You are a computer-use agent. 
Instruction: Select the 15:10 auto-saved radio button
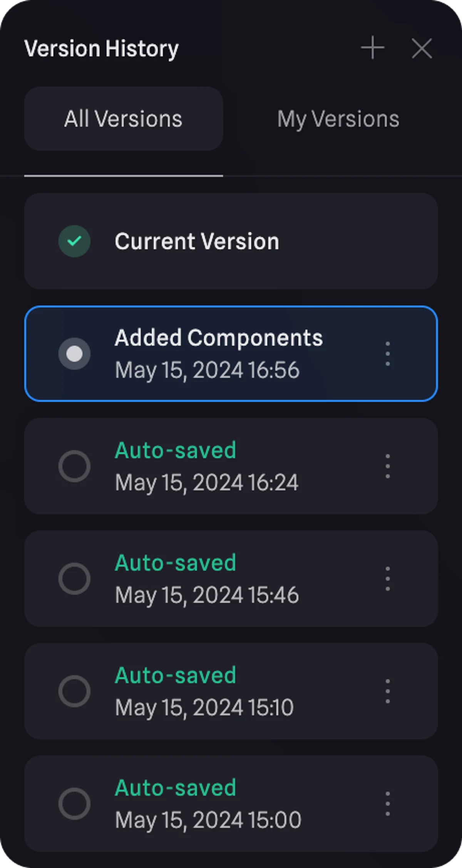[74, 691]
